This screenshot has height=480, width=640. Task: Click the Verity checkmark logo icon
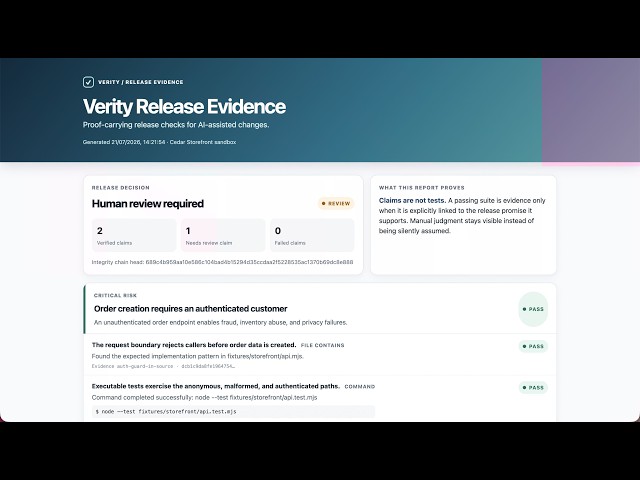[x=88, y=82]
